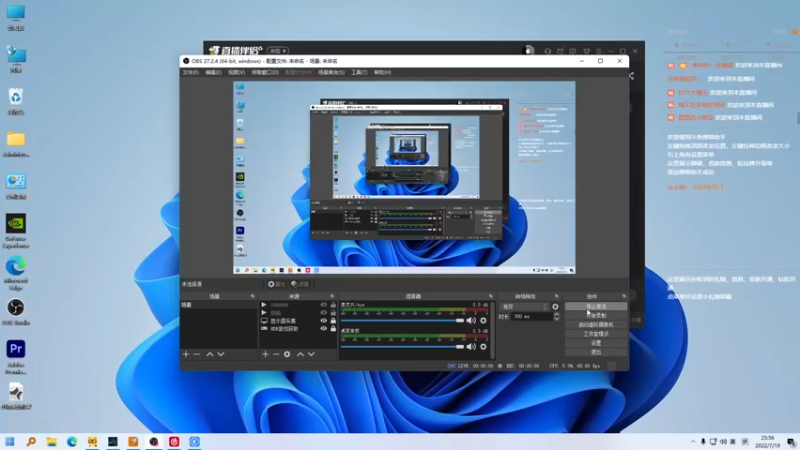Open settings gear for mic/Aux audio
The width and height of the screenshot is (800, 450).
[483, 321]
